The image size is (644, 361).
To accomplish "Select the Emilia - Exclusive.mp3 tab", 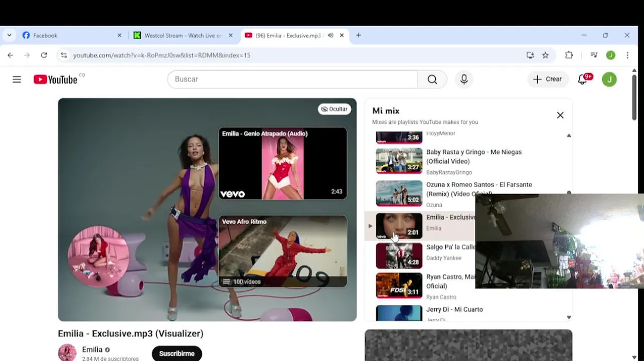I will (x=295, y=36).
